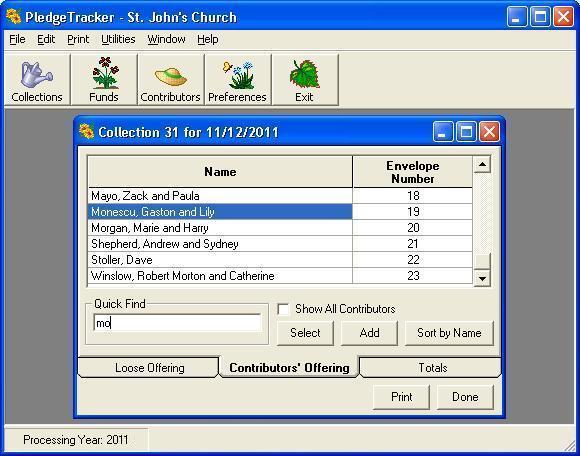Click the Done button
The width and height of the screenshot is (580, 456).
click(465, 397)
